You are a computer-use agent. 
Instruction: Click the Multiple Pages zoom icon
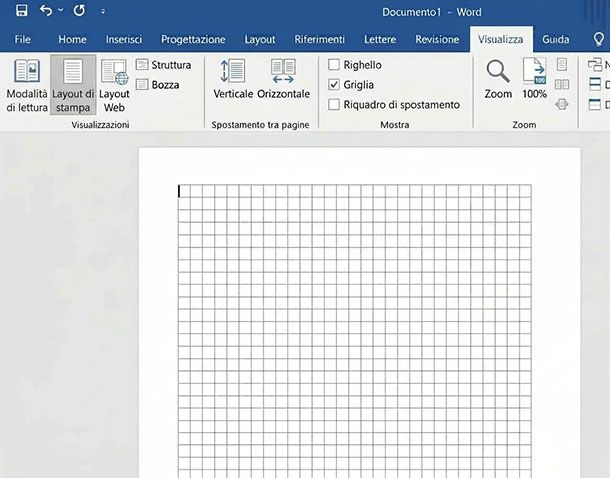coord(562,84)
